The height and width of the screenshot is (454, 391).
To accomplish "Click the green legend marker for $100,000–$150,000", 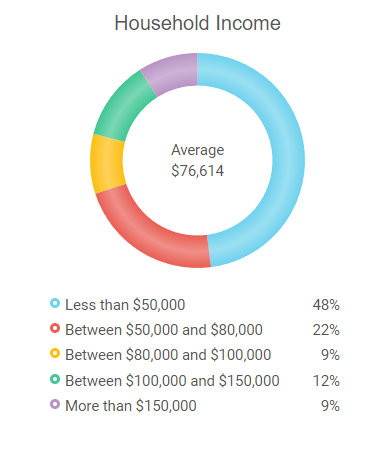I will pyautogui.click(x=55, y=379).
